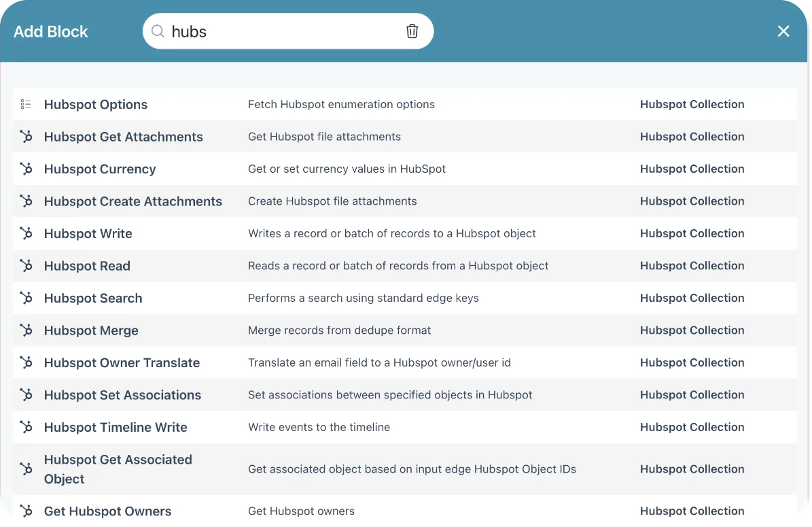Select the Hubspot Create Attachments block
Viewport: 812px width, 527px height.
(133, 201)
